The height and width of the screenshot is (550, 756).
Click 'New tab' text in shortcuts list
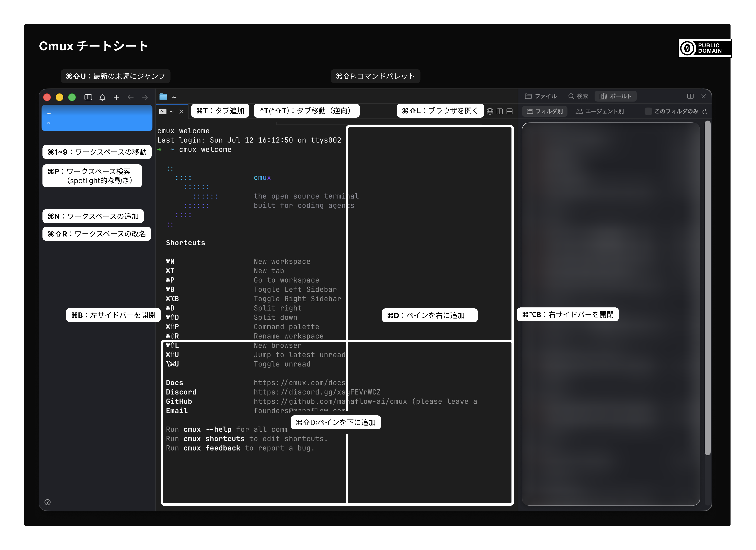[269, 271]
